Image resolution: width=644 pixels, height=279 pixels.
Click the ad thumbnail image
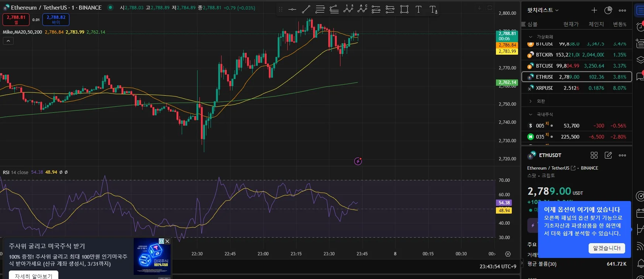pyautogui.click(x=152, y=256)
